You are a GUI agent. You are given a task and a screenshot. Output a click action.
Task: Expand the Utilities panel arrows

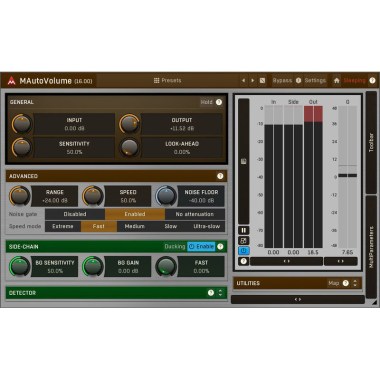coord(355,283)
